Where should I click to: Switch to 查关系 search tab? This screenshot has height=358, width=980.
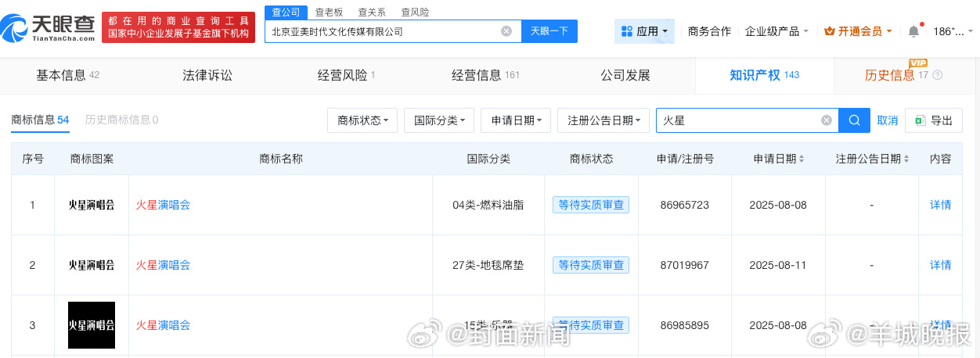[x=372, y=12]
